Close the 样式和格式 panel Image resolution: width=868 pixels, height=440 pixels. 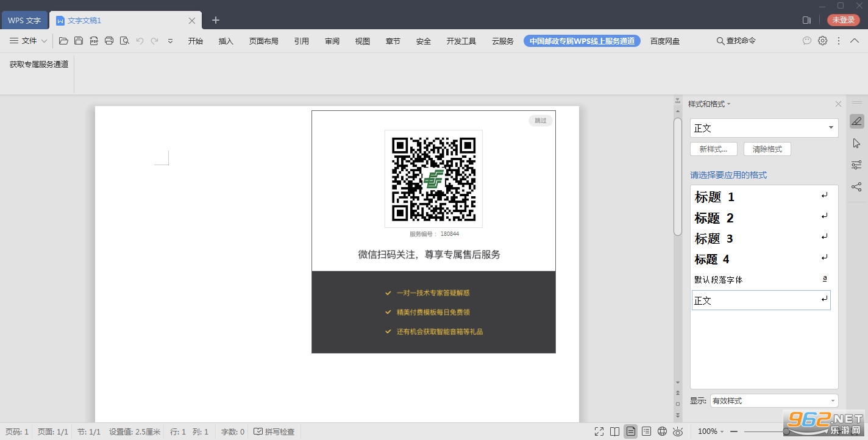pyautogui.click(x=838, y=104)
